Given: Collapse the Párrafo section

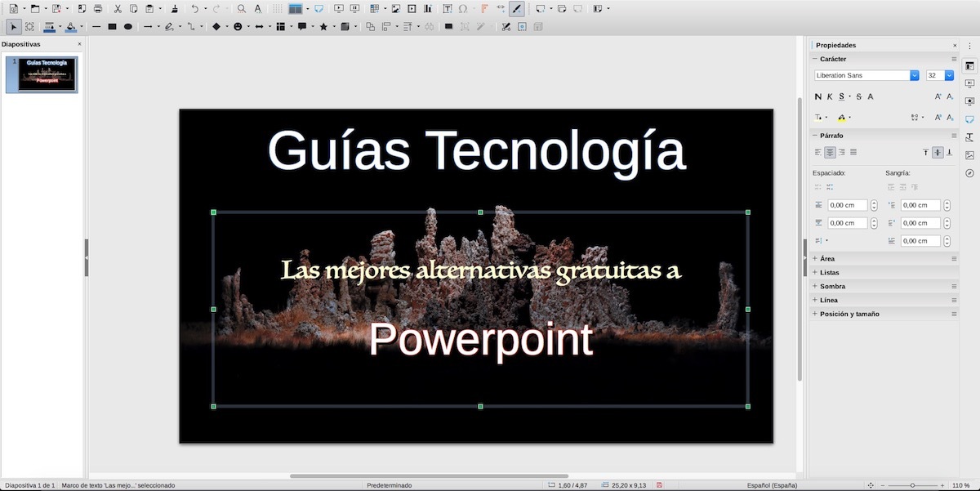Looking at the screenshot, I should [815, 135].
